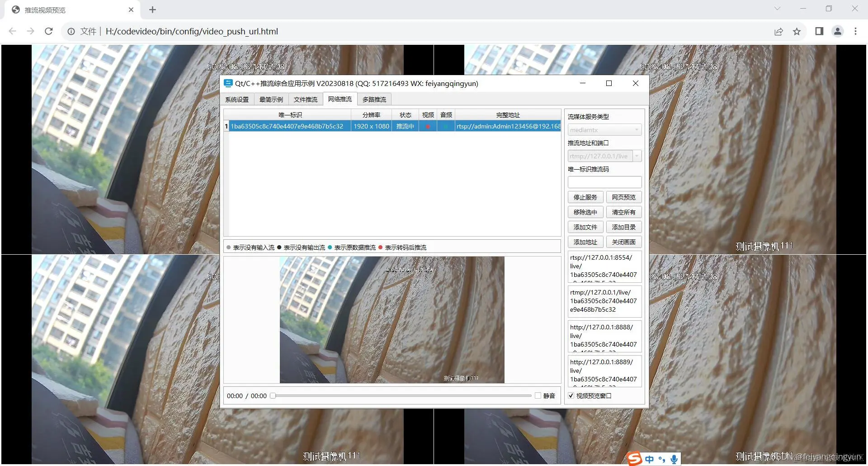Click the 1920 x 1080 resolution cell
The width and height of the screenshot is (868, 466).
coord(371,126)
